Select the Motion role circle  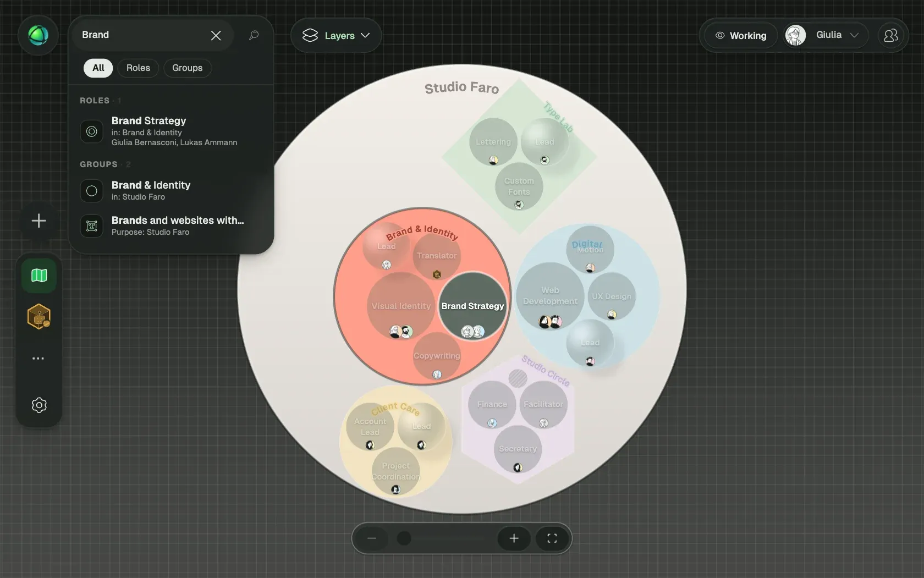point(590,249)
